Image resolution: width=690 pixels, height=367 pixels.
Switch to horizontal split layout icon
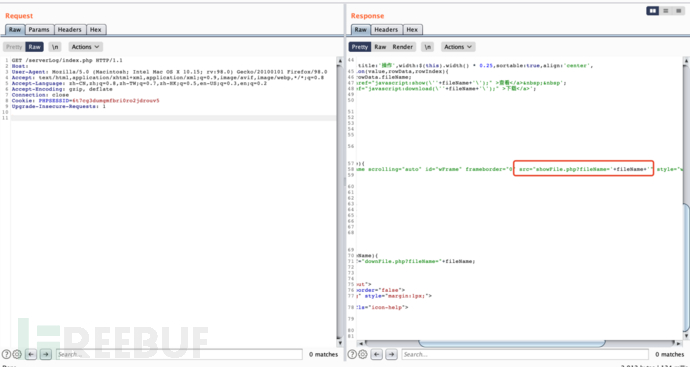click(x=665, y=11)
